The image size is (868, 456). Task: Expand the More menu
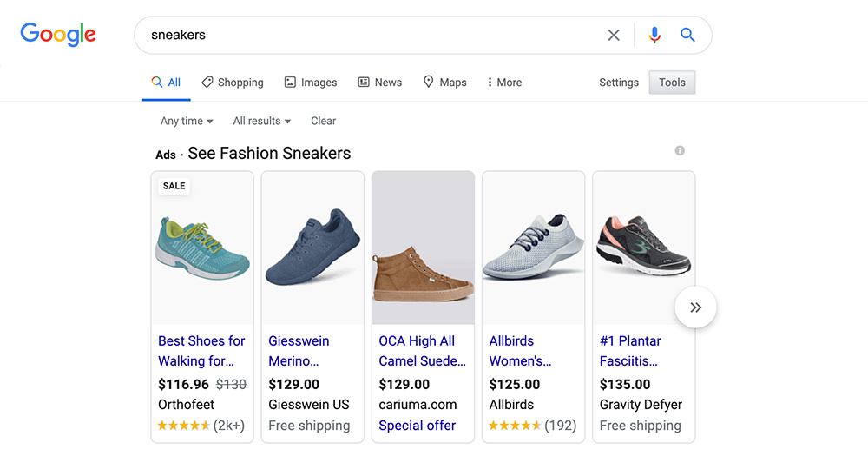[504, 83]
